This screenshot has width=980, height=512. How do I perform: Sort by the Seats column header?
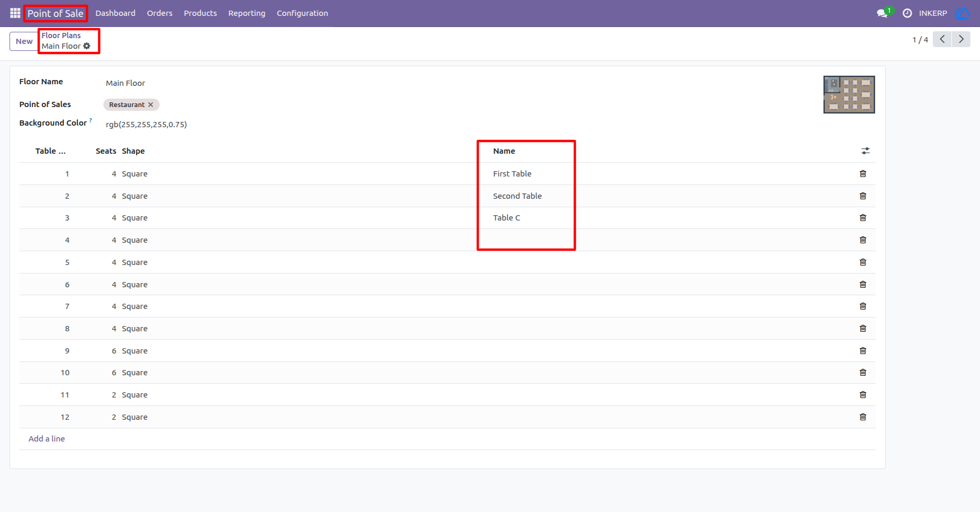[x=106, y=151]
